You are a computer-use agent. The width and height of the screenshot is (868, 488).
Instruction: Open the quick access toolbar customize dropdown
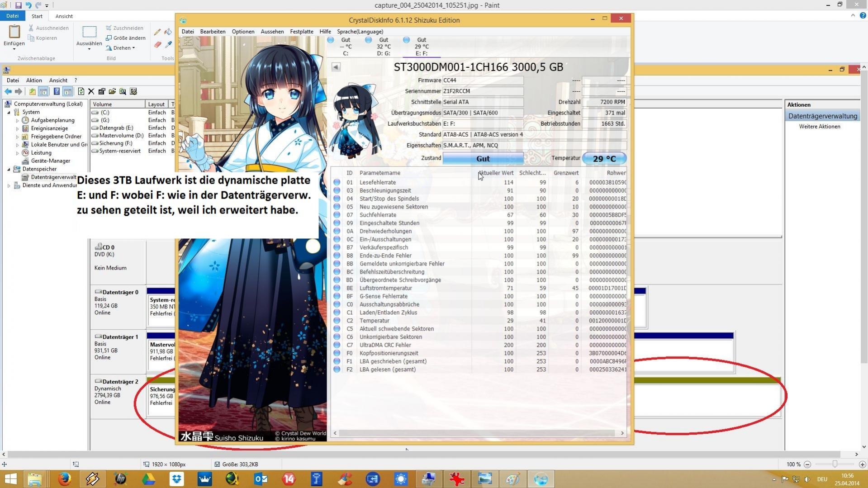[x=47, y=6]
